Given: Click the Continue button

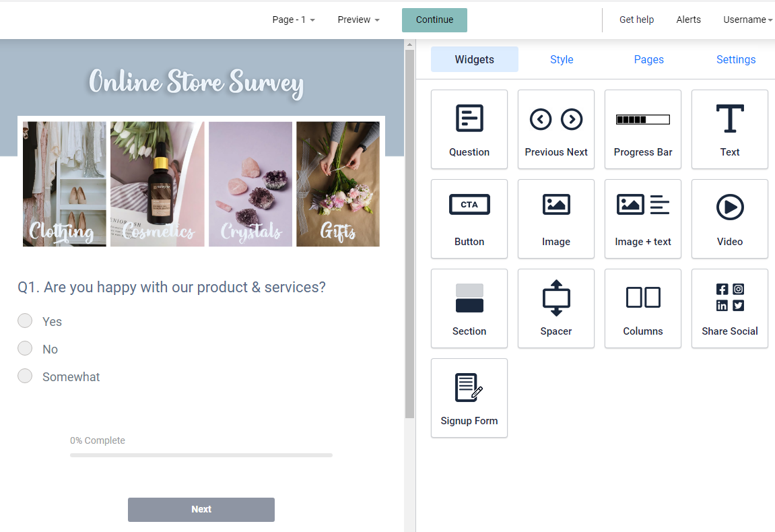Looking at the screenshot, I should [x=434, y=20].
